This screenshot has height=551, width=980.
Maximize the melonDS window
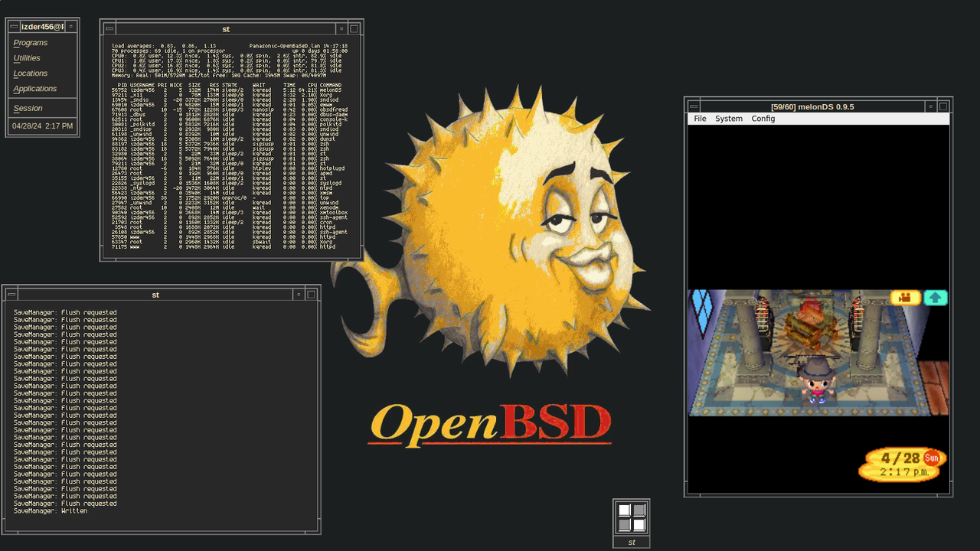[x=944, y=106]
